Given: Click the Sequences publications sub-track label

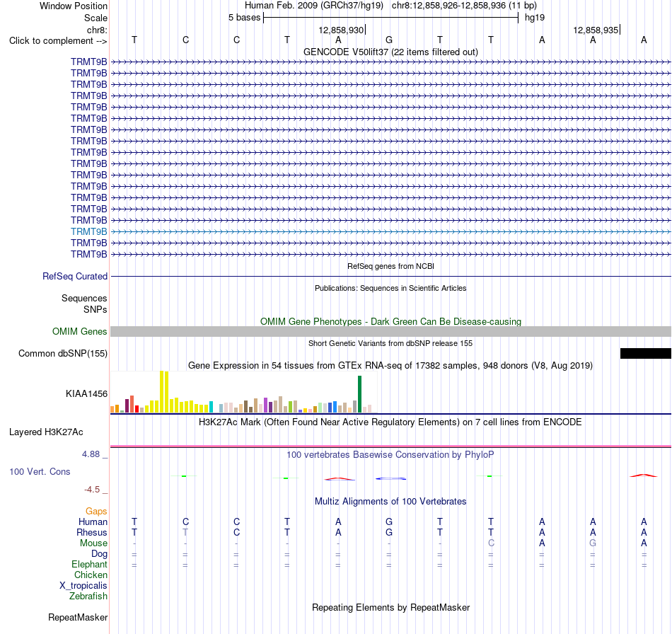Looking at the screenshot, I should 84,298.
